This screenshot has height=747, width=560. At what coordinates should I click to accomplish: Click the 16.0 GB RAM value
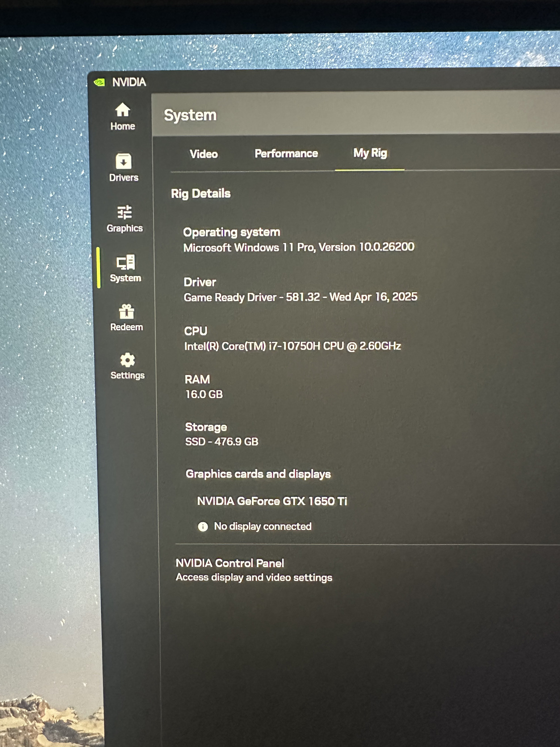click(x=204, y=394)
